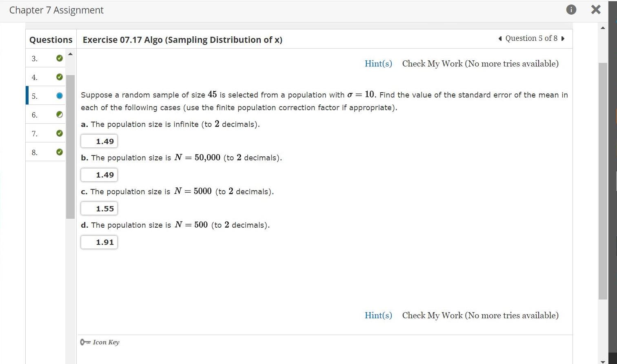
Task: Advance to next question via the right arrow
Action: coord(563,38)
